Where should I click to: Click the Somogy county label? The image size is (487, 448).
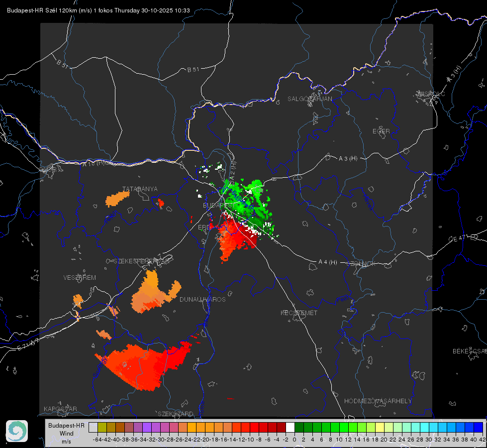click(x=100, y=367)
